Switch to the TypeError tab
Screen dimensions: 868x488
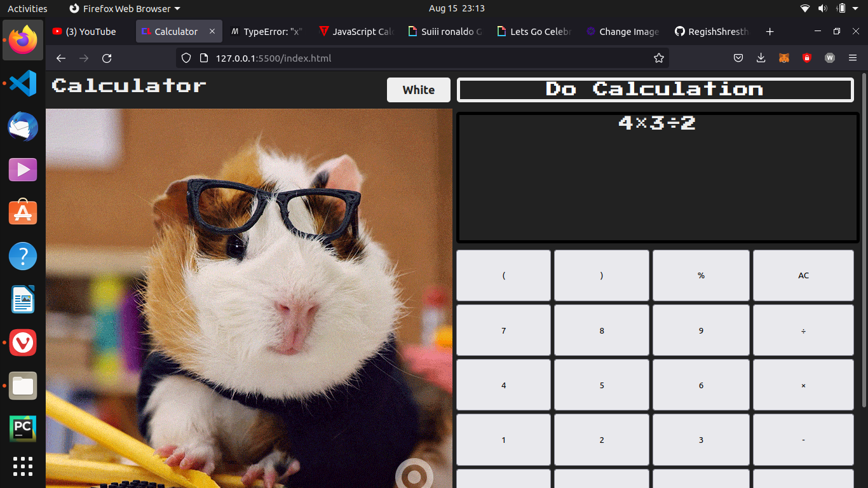point(266,32)
